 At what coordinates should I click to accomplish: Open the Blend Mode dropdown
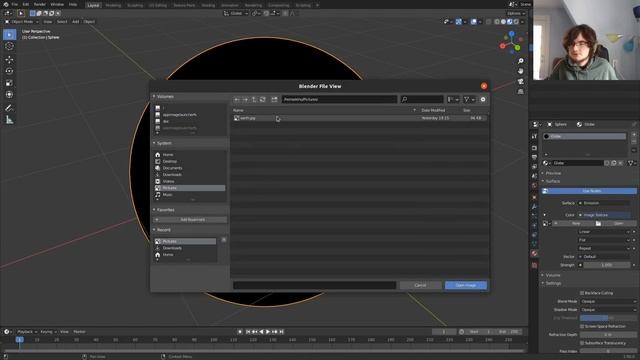[x=608, y=301]
